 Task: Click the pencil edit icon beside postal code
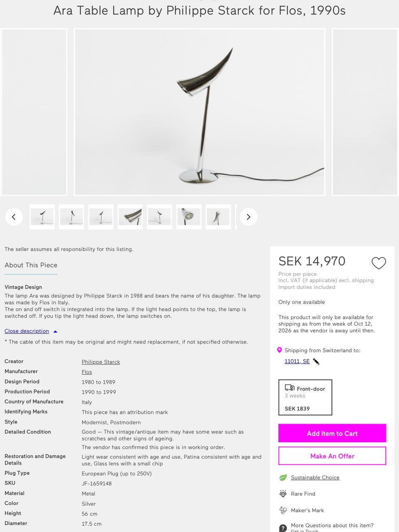pos(316,361)
